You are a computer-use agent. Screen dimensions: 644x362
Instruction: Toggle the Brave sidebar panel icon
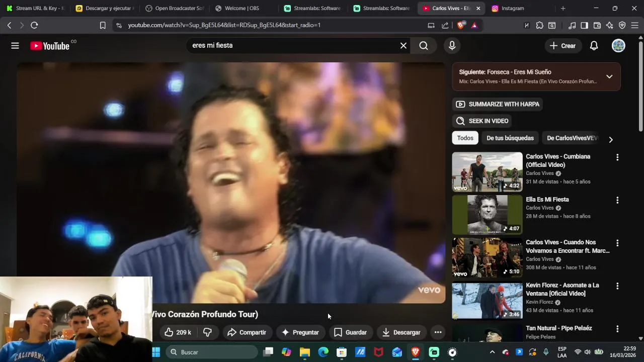[x=584, y=25]
